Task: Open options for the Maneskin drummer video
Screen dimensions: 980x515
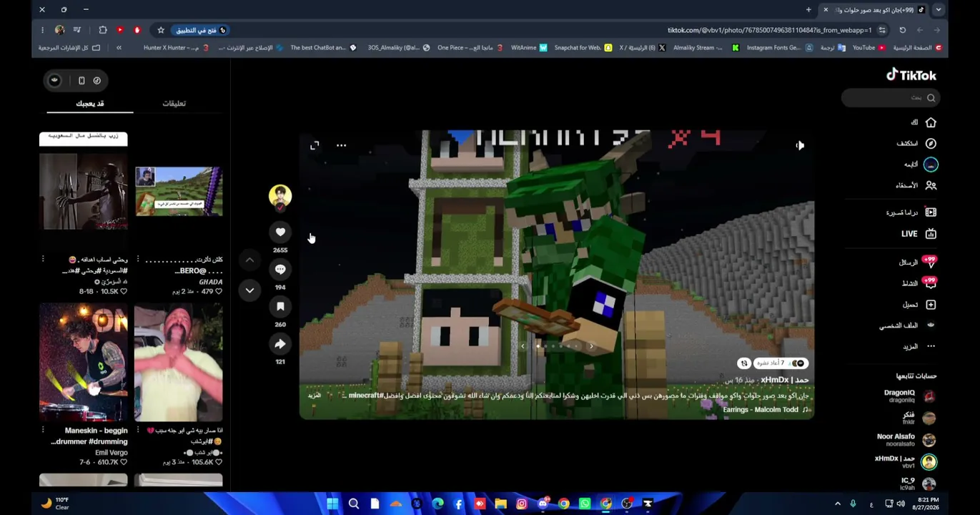Action: pyautogui.click(x=43, y=431)
